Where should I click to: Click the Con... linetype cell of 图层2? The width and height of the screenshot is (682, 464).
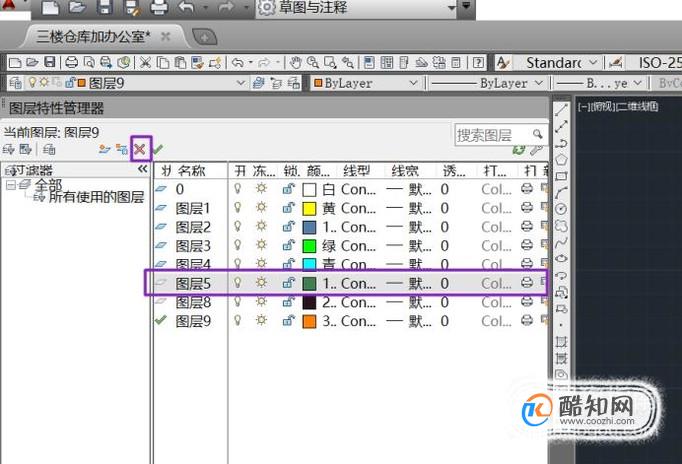tap(358, 227)
